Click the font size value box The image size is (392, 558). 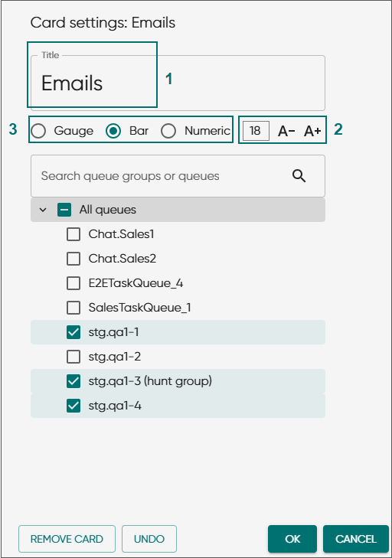click(256, 131)
